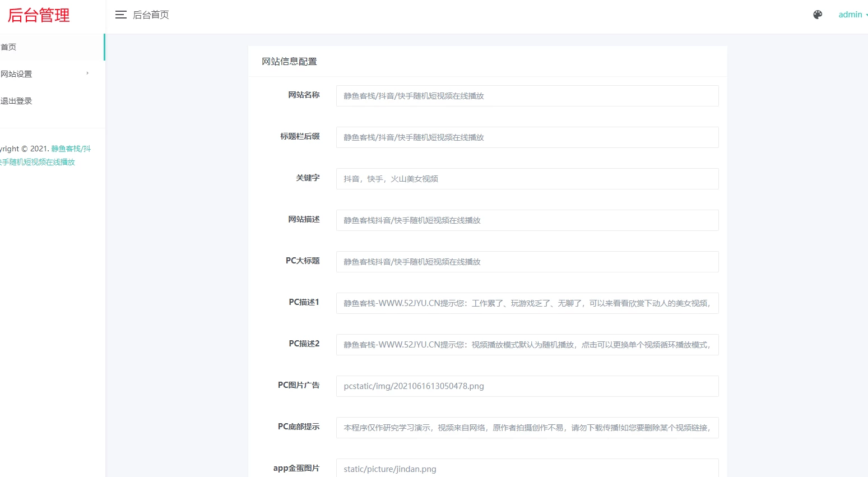Click the PC大标题 text field

(x=527, y=262)
